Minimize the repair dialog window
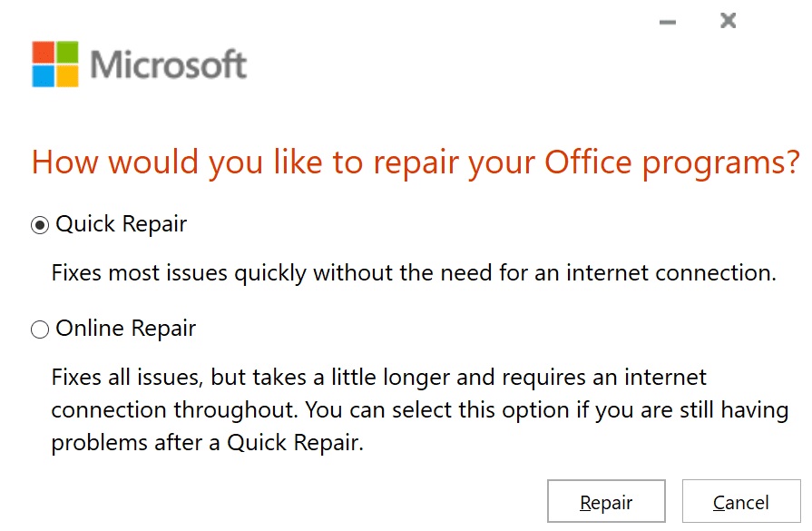 [669, 21]
